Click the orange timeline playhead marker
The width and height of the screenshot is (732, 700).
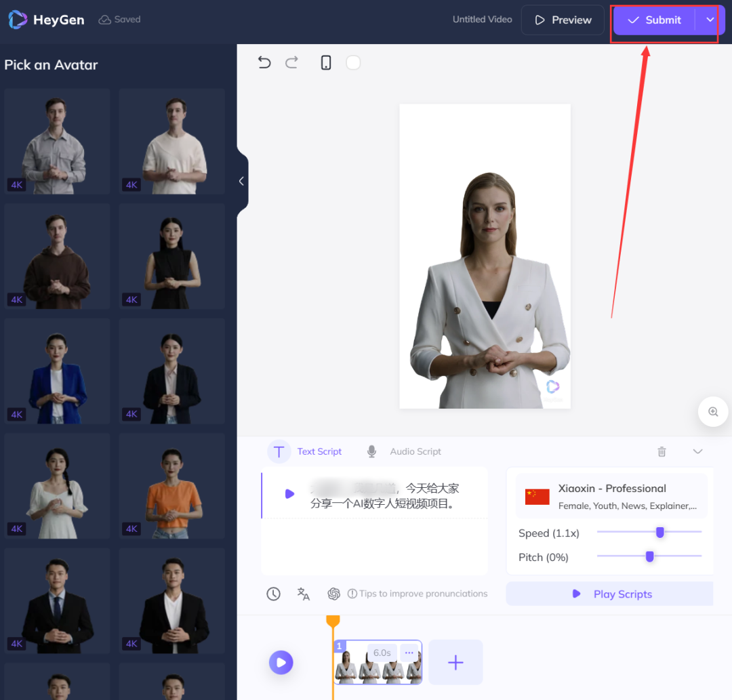333,621
